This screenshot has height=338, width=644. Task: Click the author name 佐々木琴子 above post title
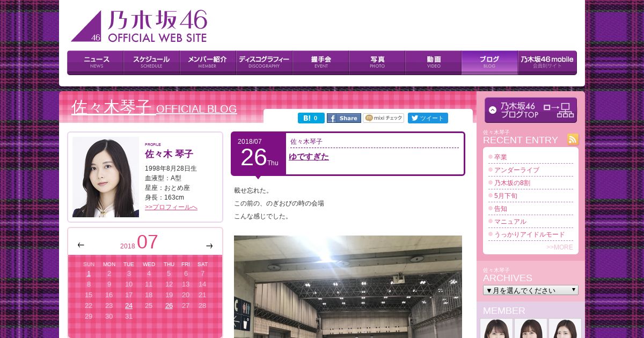[x=306, y=142]
